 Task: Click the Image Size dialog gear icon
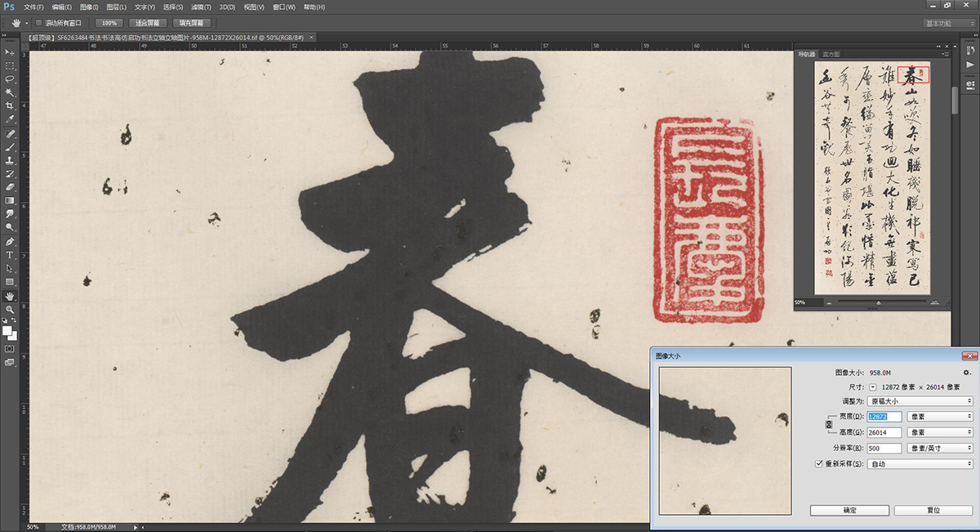click(967, 373)
